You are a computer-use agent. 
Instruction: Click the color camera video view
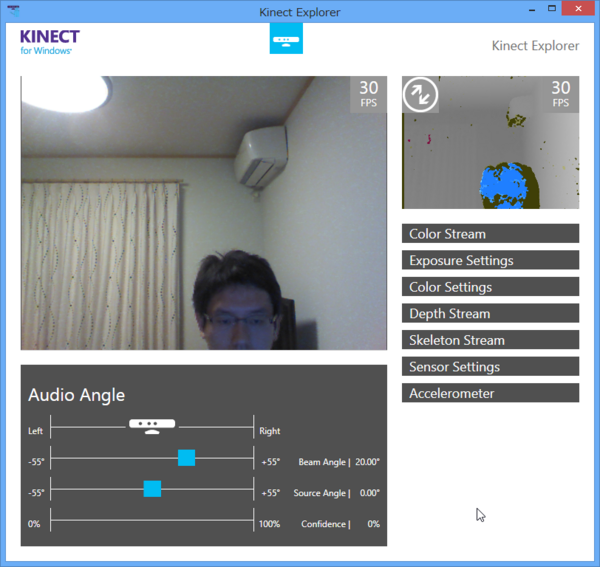(204, 213)
